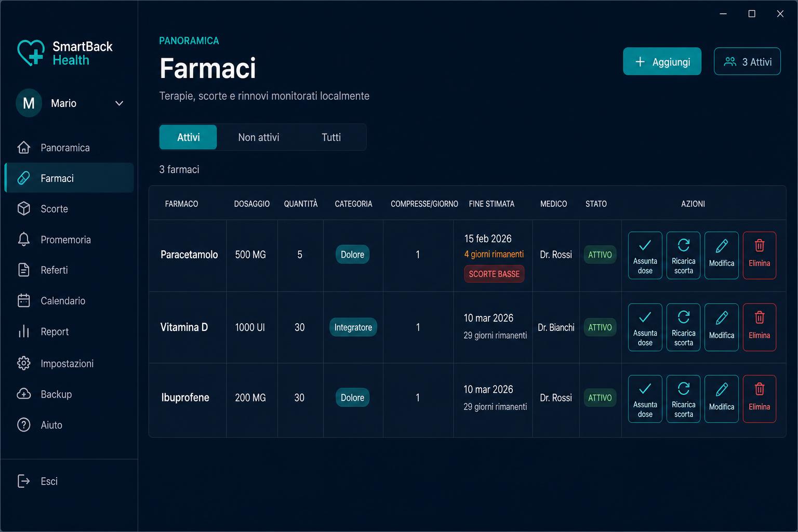Open the Impostazioni gear icon

pos(24,363)
